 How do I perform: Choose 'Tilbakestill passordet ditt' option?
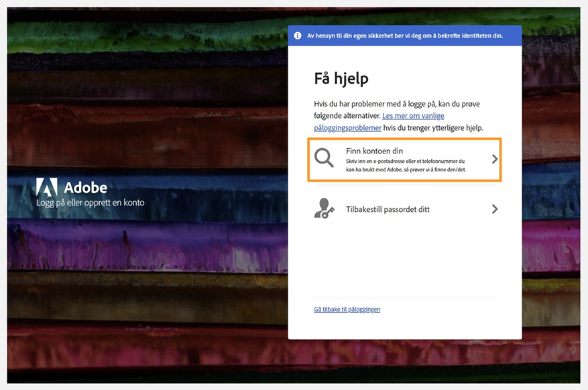point(406,209)
